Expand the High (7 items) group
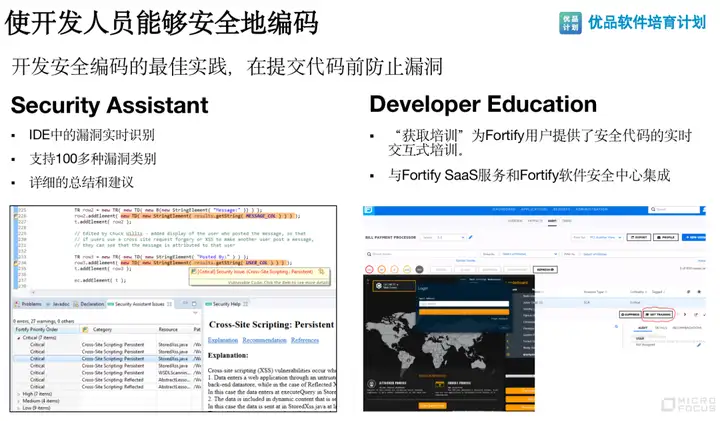The height and width of the screenshot is (421, 720). pyautogui.click(x=18, y=394)
